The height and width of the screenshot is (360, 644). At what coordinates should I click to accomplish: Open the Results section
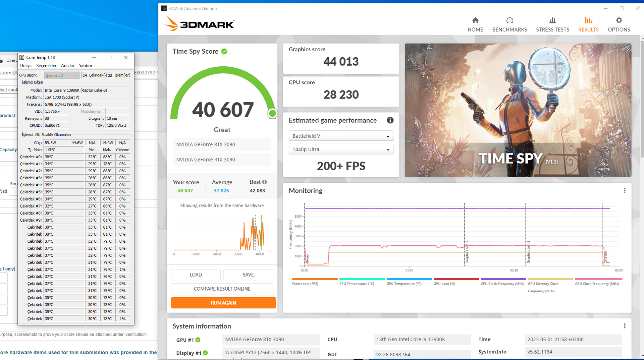coord(588,25)
